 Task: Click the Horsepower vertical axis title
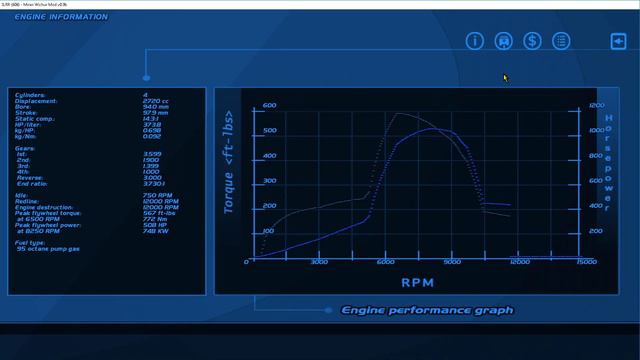[x=608, y=163]
